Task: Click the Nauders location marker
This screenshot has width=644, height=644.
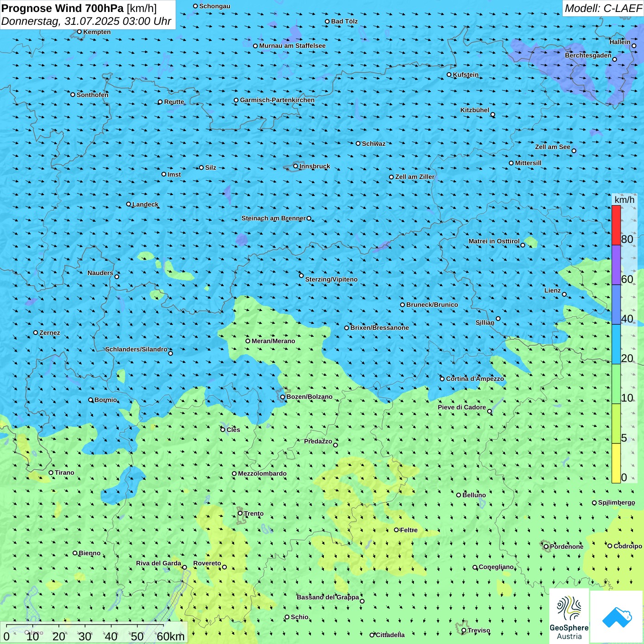Action: [x=117, y=276]
